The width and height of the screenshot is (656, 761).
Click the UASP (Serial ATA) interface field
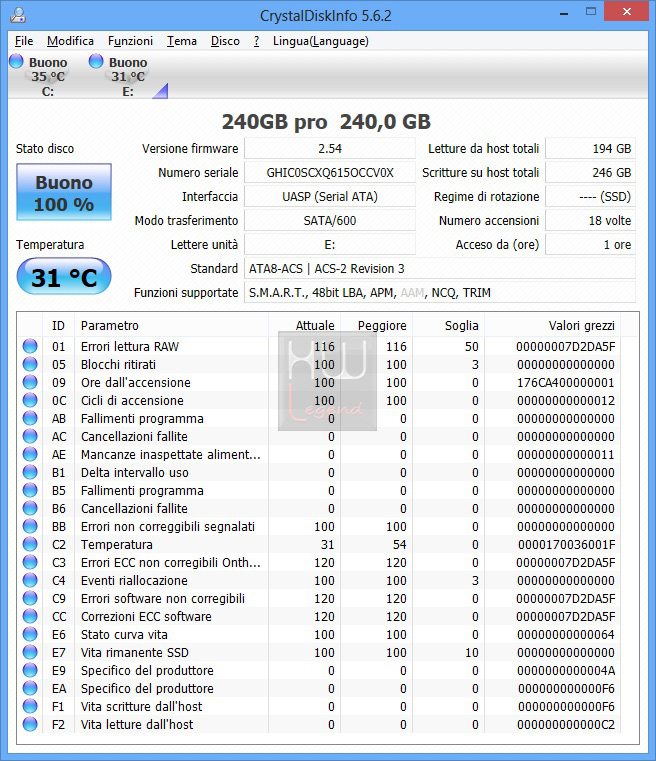click(x=330, y=197)
